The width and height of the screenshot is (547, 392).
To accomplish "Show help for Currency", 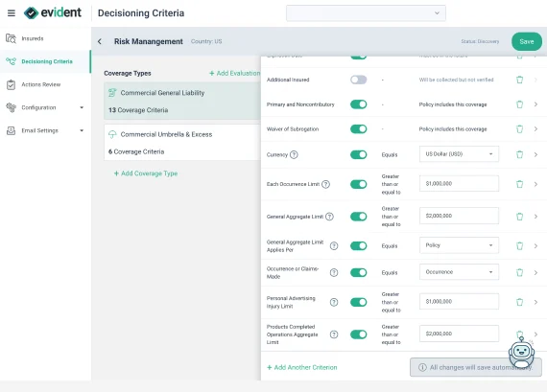I will (x=294, y=154).
